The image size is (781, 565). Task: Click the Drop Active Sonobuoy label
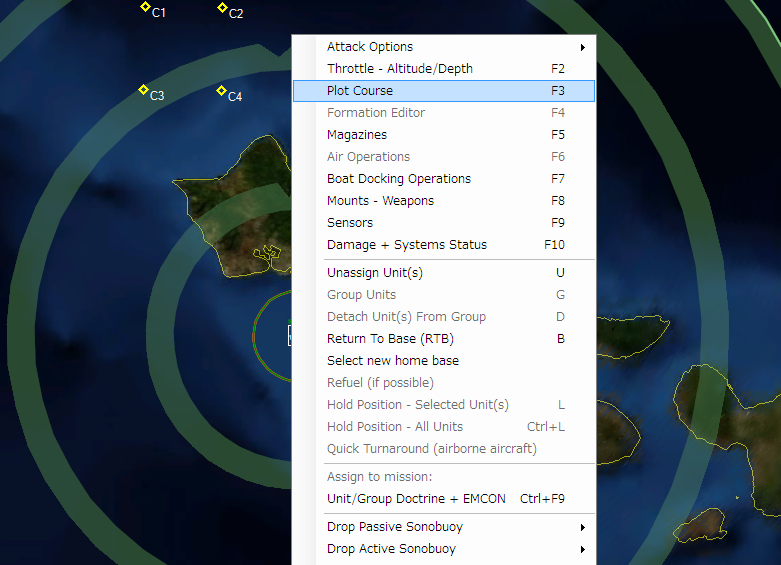(x=391, y=549)
